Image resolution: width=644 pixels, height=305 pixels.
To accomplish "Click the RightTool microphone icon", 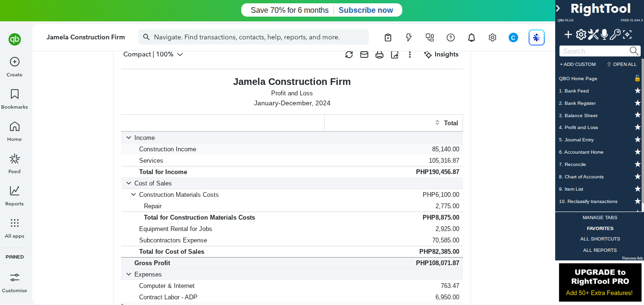I will [604, 34].
